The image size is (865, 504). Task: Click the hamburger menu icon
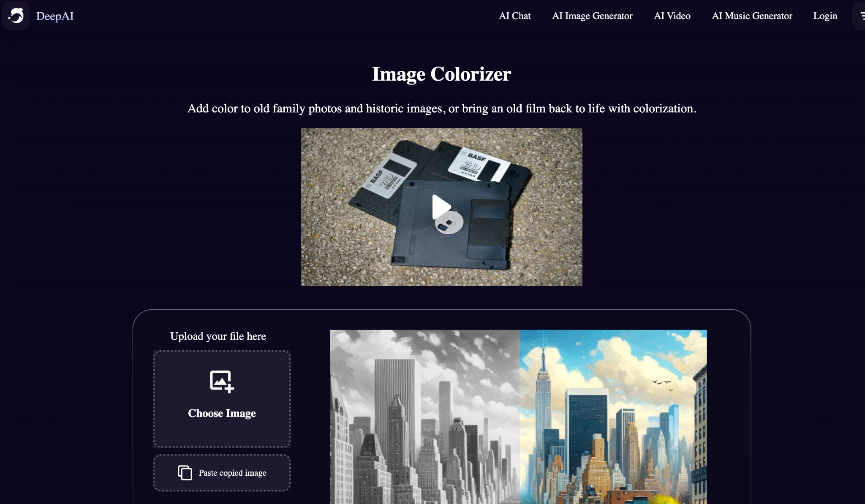point(862,16)
